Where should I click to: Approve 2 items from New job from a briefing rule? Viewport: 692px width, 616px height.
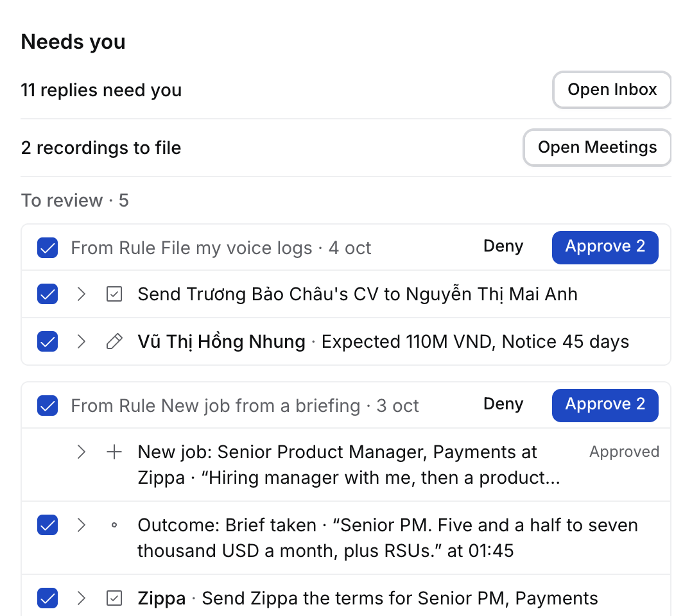click(605, 405)
